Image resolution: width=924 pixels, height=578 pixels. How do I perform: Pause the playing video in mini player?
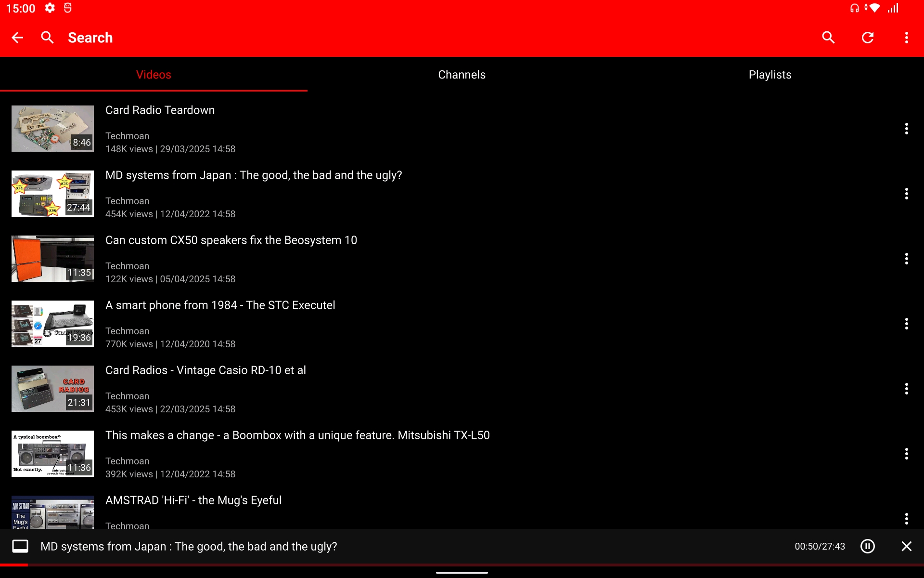click(x=868, y=546)
